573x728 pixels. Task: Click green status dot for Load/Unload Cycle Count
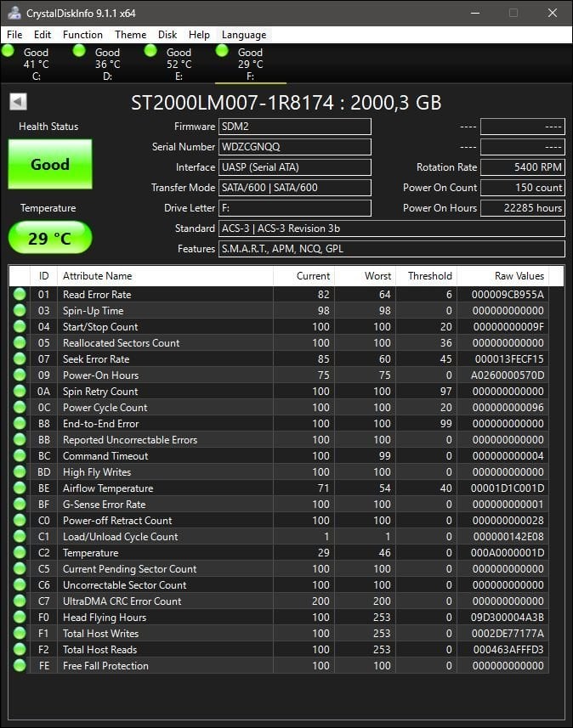click(20, 537)
